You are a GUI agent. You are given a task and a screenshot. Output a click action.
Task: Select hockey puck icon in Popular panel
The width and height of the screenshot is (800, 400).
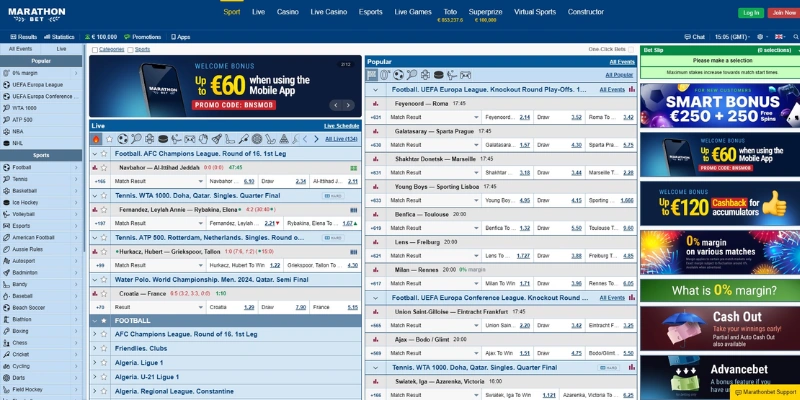pos(438,75)
